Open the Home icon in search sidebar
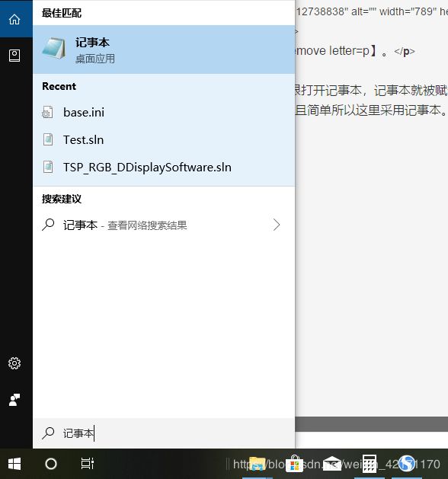This screenshot has width=448, height=479. (x=14, y=19)
